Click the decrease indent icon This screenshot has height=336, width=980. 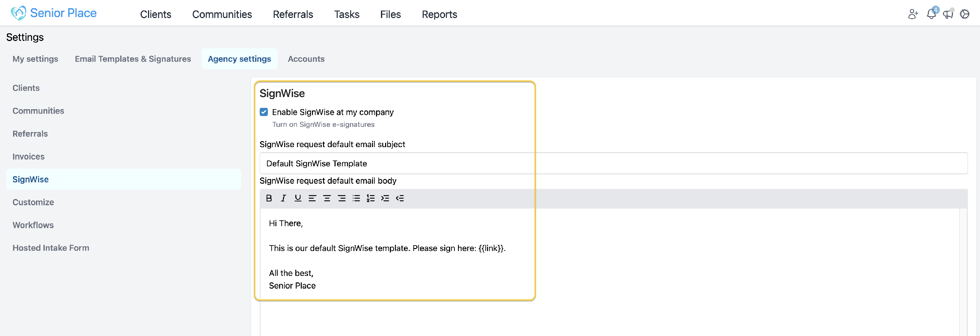400,198
